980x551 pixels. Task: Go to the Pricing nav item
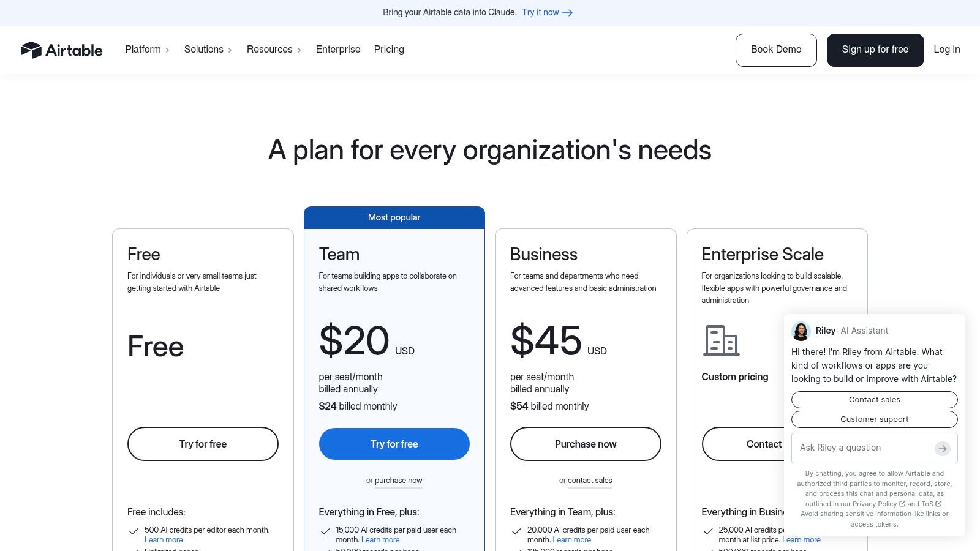[389, 50]
